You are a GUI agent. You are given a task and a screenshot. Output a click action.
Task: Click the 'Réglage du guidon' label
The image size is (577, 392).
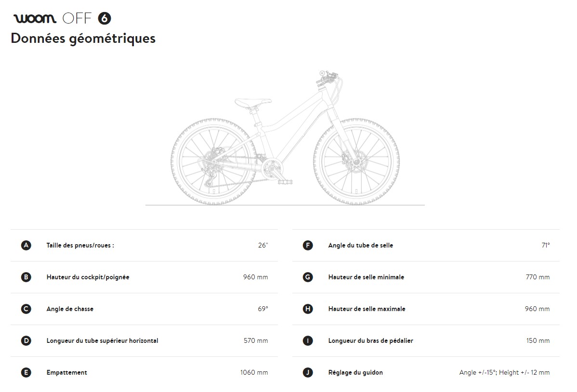click(355, 372)
